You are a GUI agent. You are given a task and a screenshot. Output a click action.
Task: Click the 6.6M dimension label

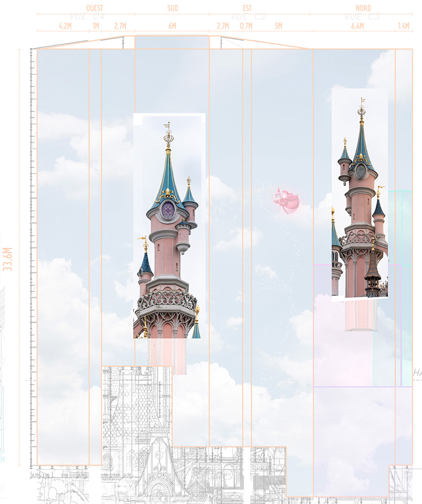(357, 26)
